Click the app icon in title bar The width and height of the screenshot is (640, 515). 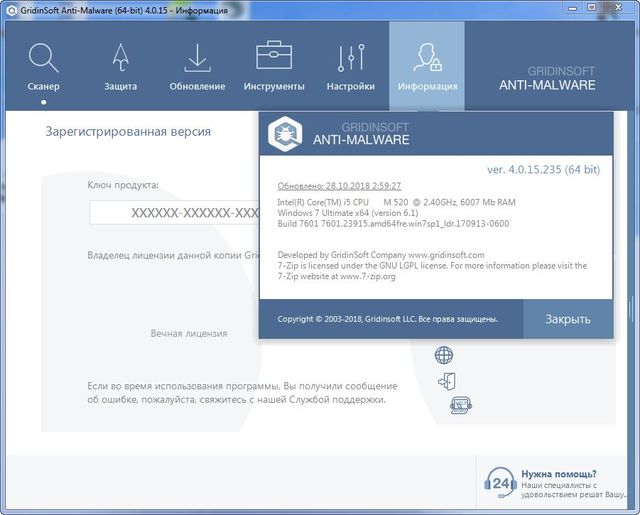pyautogui.click(x=12, y=10)
